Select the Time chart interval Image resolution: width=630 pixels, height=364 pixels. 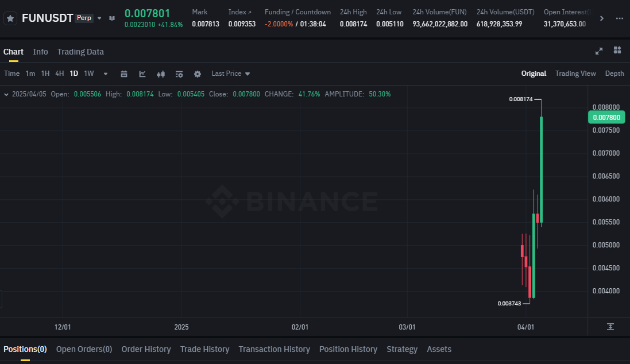click(11, 73)
